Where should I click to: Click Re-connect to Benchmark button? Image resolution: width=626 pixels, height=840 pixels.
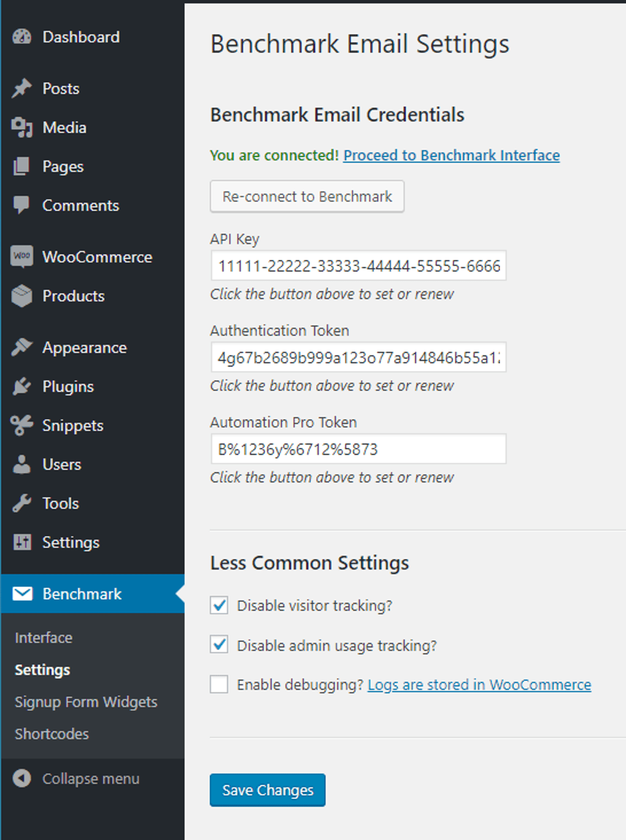click(x=307, y=196)
